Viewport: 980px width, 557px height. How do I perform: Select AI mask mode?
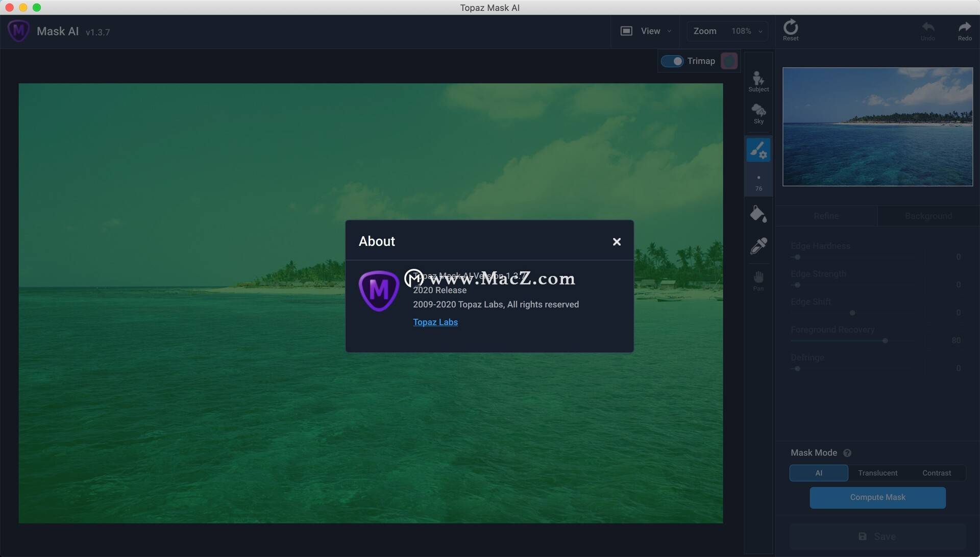click(819, 473)
